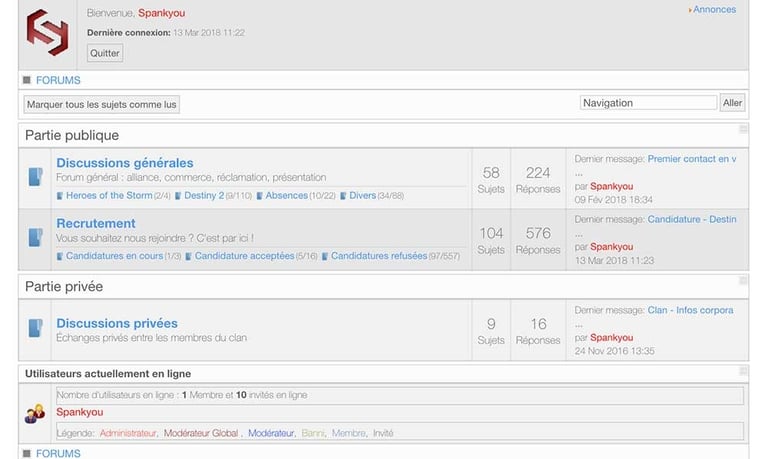This screenshot has height=459, width=768.
Task: Click Administrateur in the legend
Action: point(128,433)
